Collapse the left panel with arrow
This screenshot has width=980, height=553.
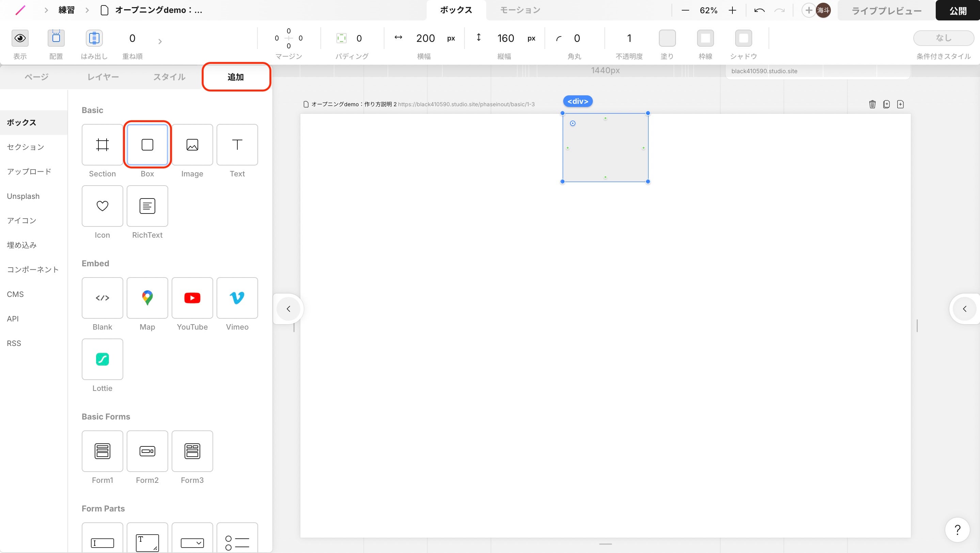coord(288,309)
